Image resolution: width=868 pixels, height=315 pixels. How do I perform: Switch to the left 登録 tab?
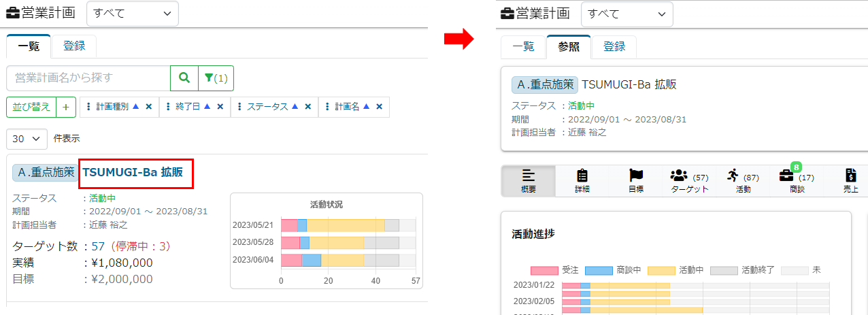coord(74,46)
